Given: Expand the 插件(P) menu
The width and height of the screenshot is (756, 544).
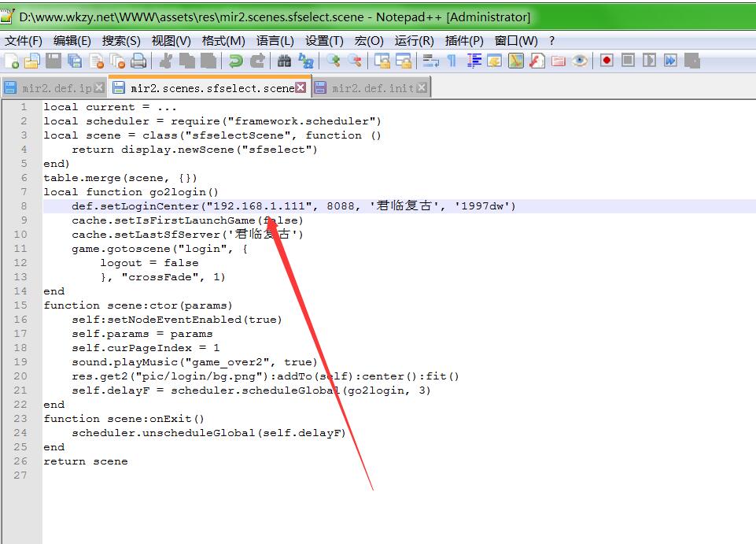Looking at the screenshot, I should (x=464, y=40).
